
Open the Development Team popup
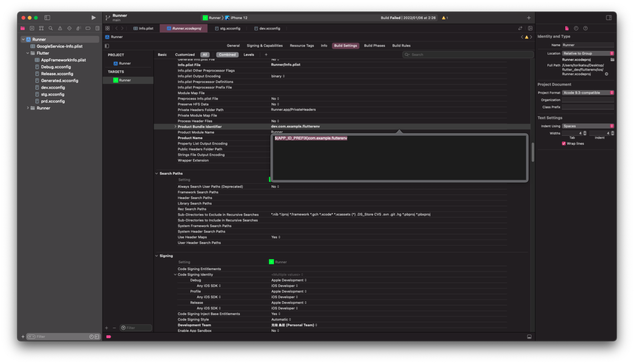point(294,325)
